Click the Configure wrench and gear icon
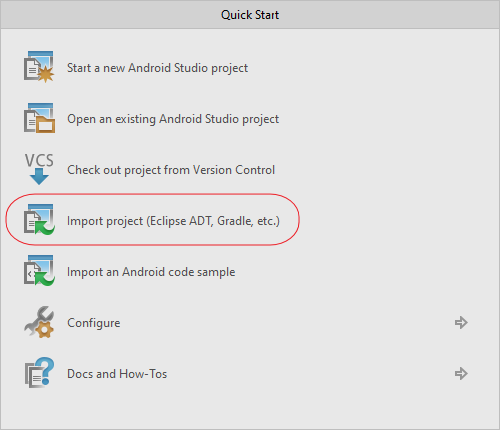500x430 pixels. 39,322
